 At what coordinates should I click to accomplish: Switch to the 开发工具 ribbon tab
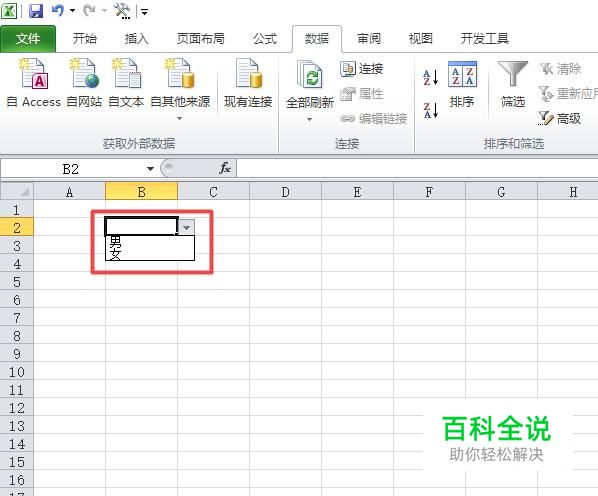pyautogui.click(x=484, y=39)
